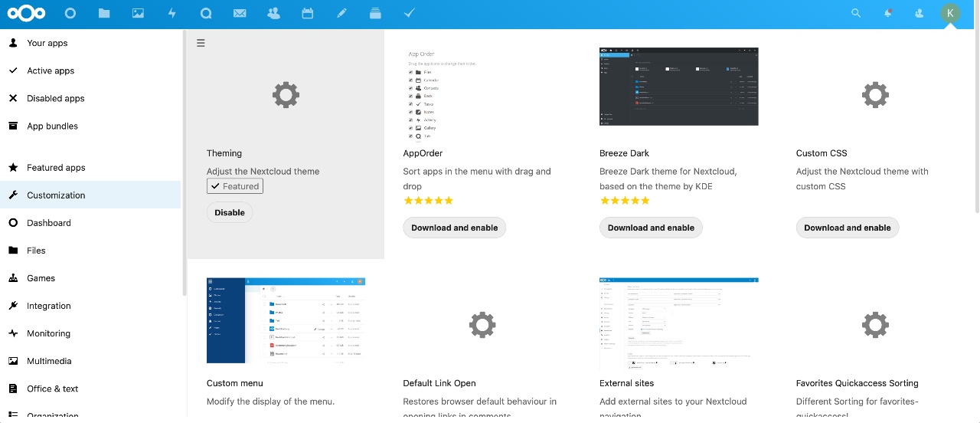Viewport: 980px width, 423px height.
Task: Open the Calendar icon in top bar
Action: [307, 13]
